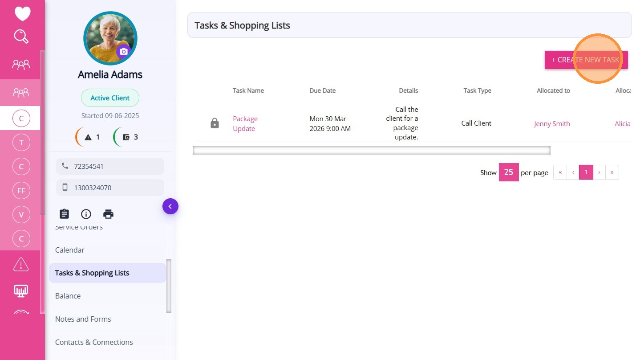The image size is (644, 360).
Task: Click Create New Task button
Action: [586, 60]
